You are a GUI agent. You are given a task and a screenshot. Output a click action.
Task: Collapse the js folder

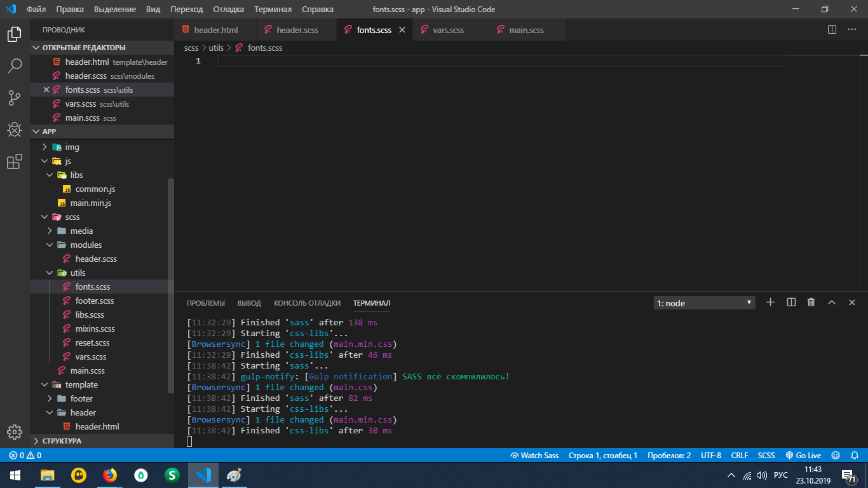pyautogui.click(x=44, y=161)
